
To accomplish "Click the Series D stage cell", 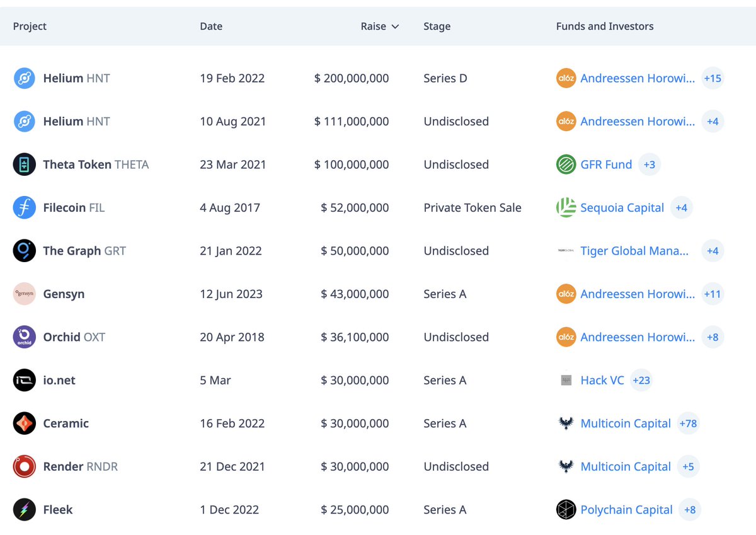I will (445, 78).
